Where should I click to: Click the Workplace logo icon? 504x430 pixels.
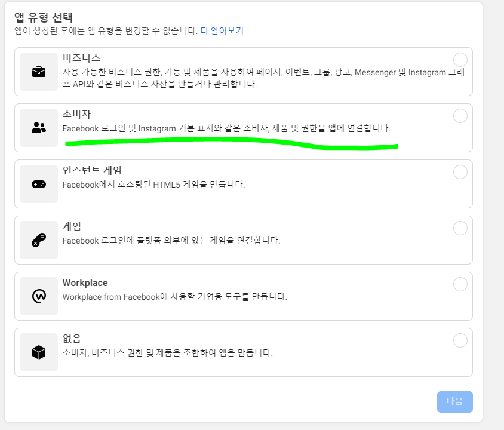39,296
